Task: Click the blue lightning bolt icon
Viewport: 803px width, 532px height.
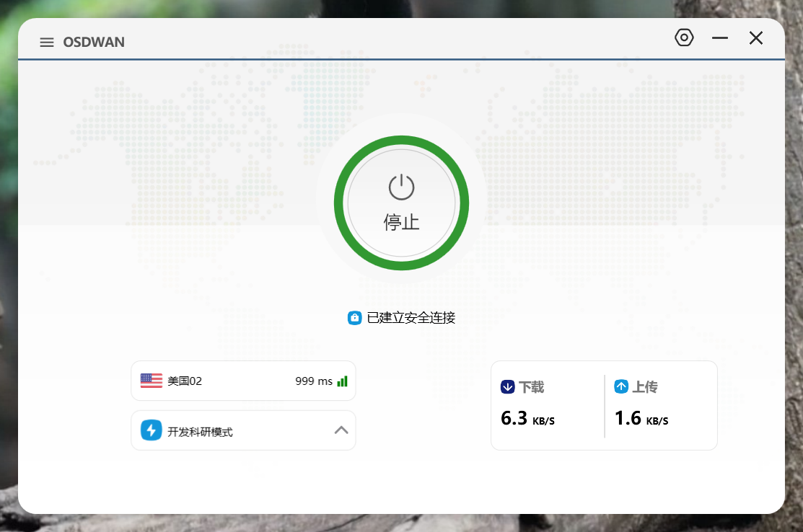Action: coord(151,431)
